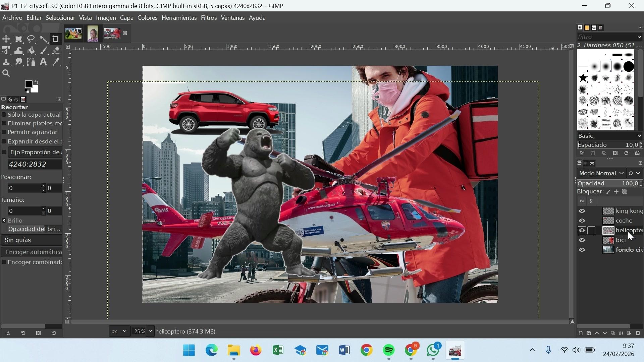Select the Fuzzy Select magic wand tool
This screenshot has width=644, height=362.
point(44,39)
